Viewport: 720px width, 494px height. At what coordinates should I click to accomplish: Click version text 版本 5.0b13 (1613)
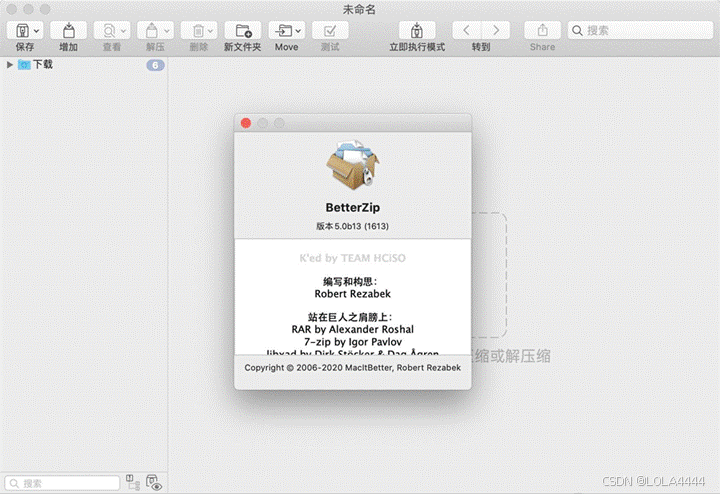point(353,226)
